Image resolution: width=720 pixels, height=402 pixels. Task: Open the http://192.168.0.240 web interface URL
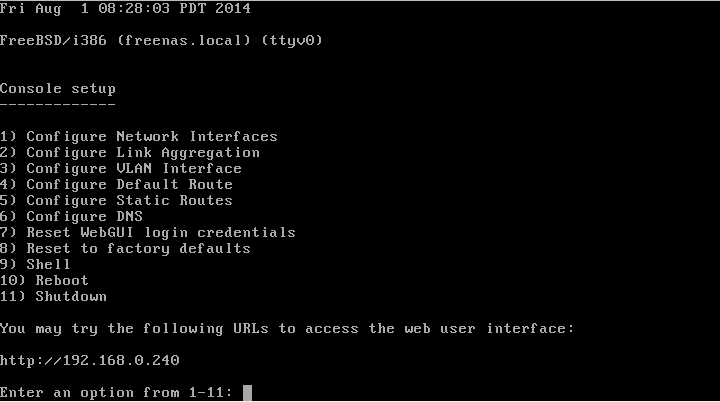point(90,360)
